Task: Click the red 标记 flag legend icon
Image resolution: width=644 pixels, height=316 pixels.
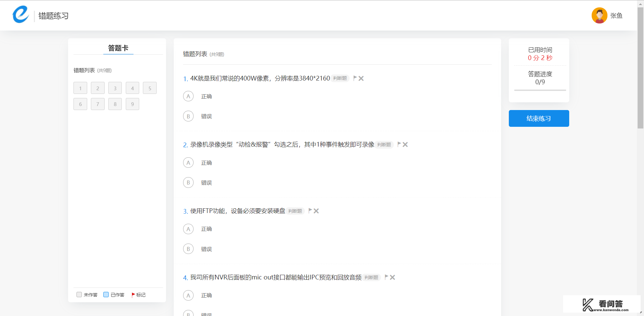Action: click(x=133, y=295)
